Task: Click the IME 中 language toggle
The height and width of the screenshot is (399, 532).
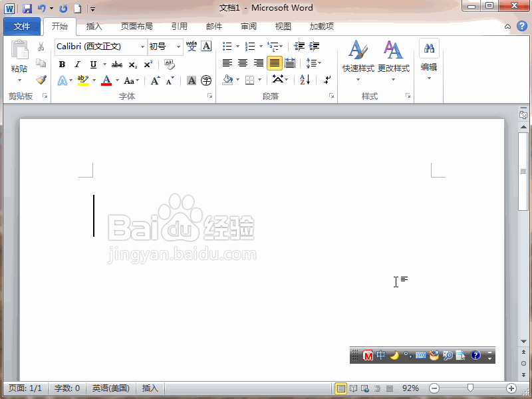Action: point(381,355)
